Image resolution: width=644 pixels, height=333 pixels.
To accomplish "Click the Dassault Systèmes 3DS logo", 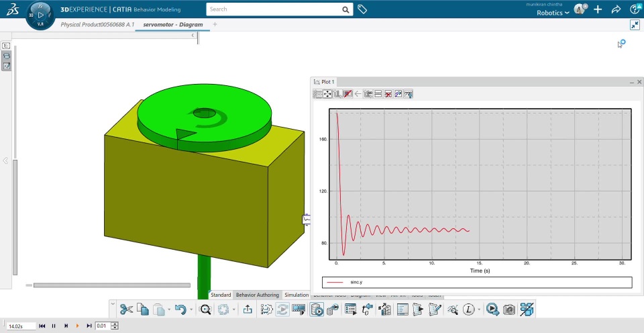I will [13, 9].
